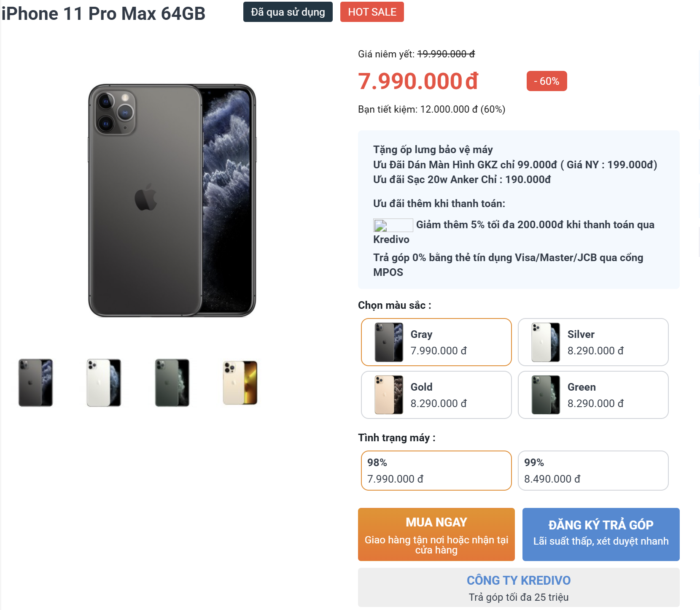700x610 pixels.
Task: Click the gray iPhone thumbnail below main image
Action: click(x=35, y=383)
